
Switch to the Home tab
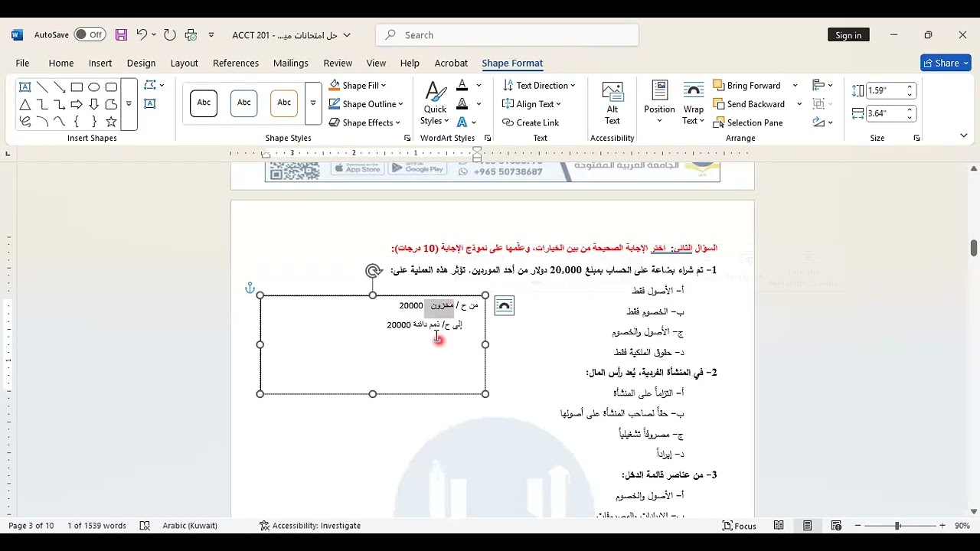(61, 63)
